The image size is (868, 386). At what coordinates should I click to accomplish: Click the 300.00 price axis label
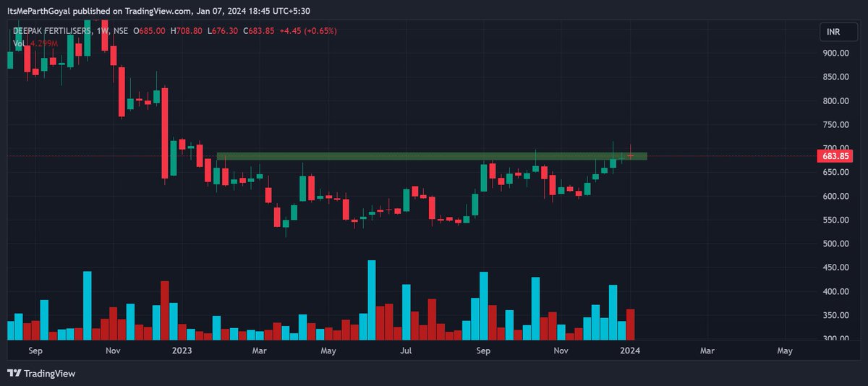pos(835,339)
